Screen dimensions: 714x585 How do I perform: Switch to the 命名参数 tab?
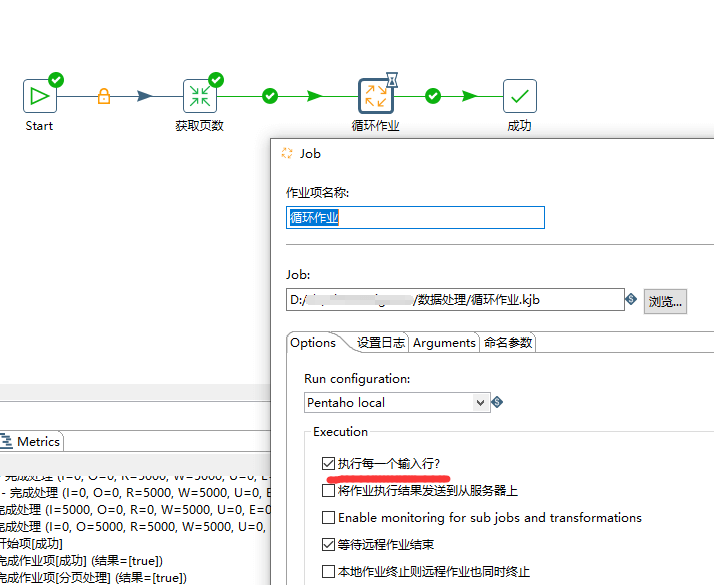[508, 342]
